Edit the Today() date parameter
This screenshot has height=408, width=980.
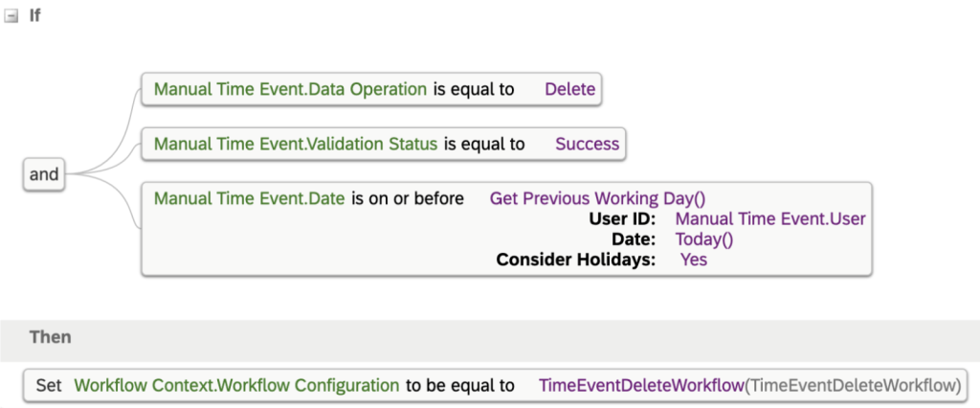pyautogui.click(x=704, y=239)
